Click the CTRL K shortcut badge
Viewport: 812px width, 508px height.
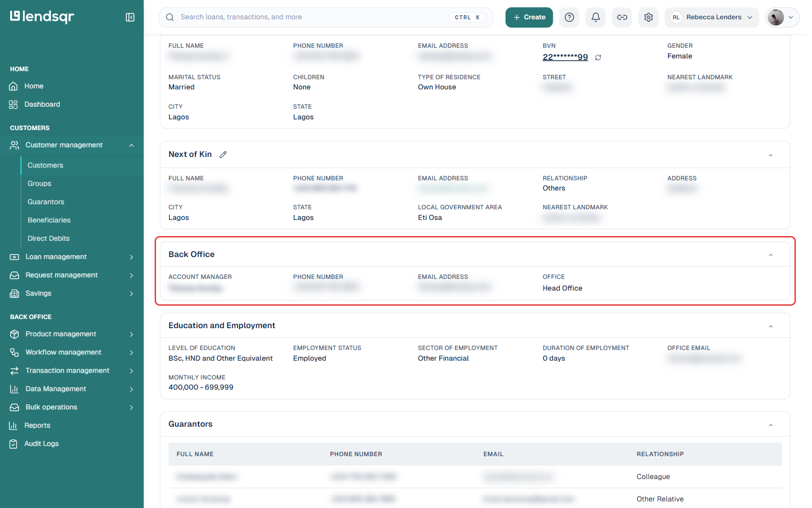(x=467, y=17)
